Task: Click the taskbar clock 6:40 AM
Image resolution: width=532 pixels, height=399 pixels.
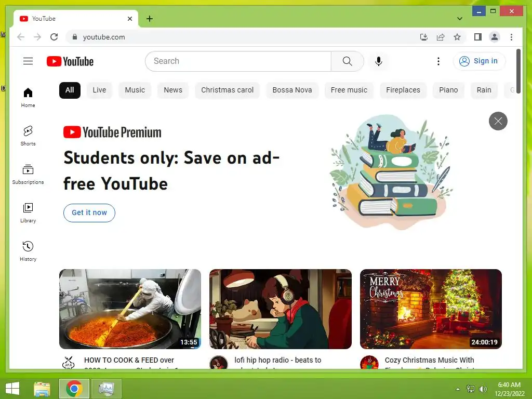Action: [509, 389]
